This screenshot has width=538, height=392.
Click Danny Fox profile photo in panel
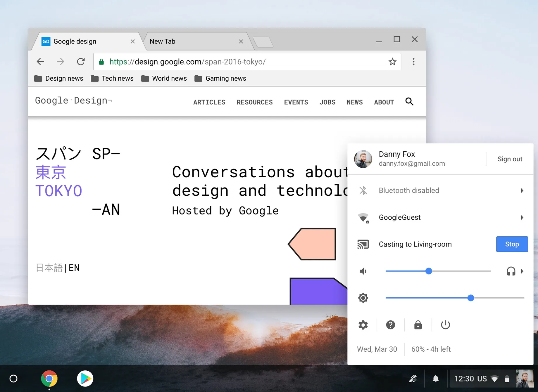click(x=363, y=159)
